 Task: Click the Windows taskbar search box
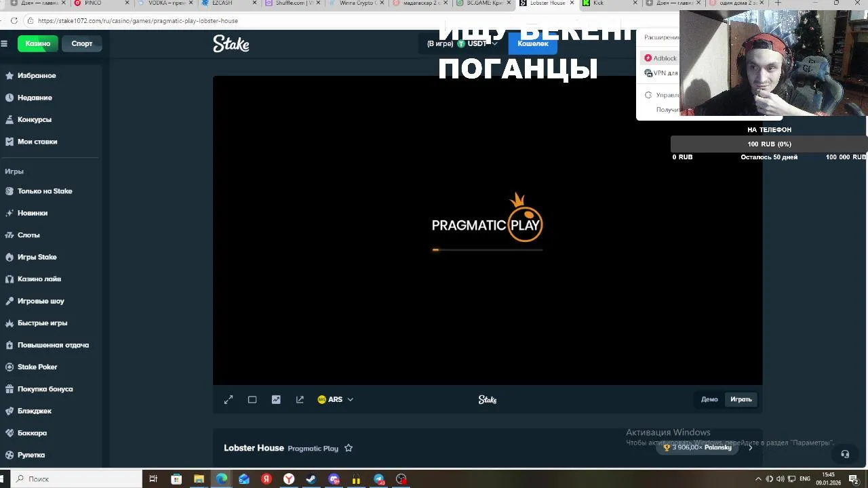[x=77, y=479]
